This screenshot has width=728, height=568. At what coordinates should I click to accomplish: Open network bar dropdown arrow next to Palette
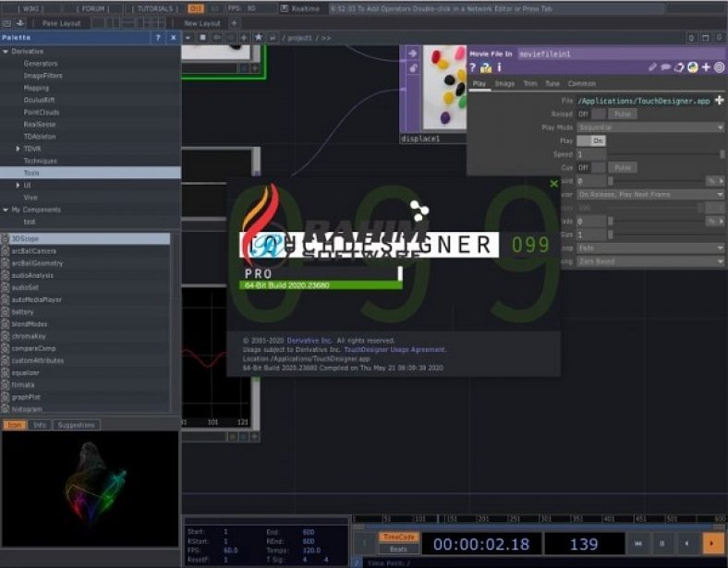click(188, 38)
